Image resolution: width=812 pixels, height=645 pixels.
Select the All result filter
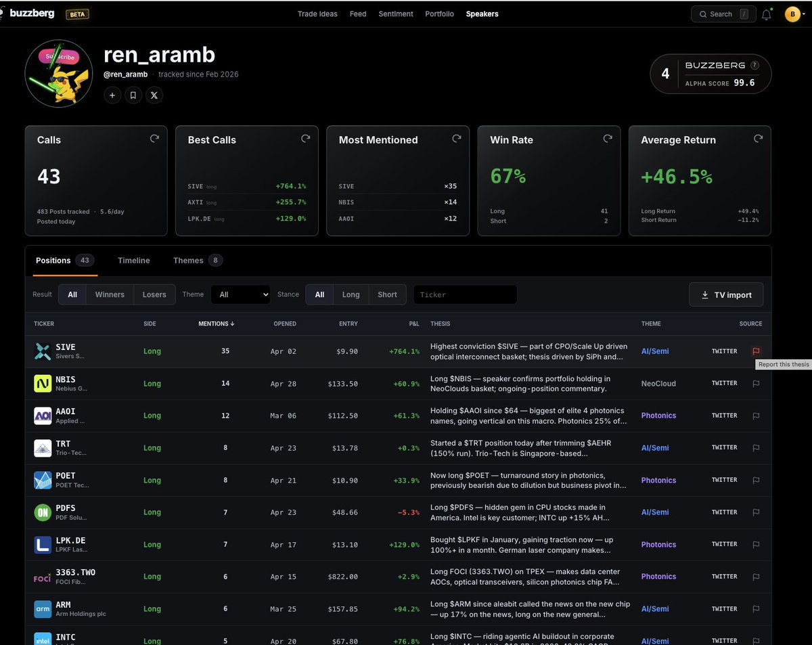[72, 294]
